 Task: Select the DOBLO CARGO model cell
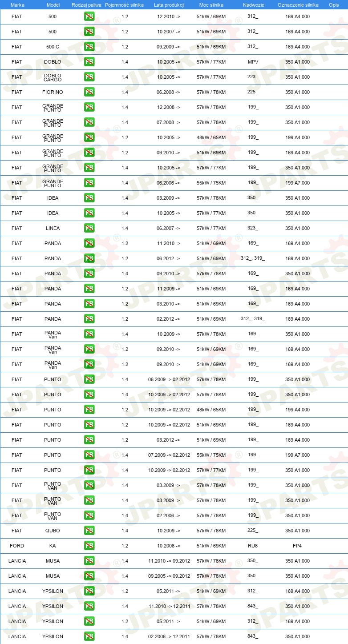(53, 77)
